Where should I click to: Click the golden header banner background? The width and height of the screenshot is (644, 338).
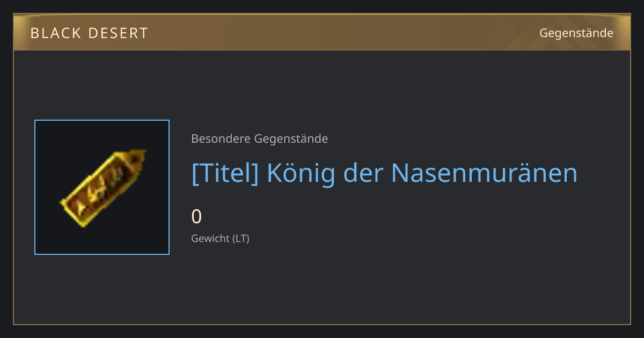322,32
